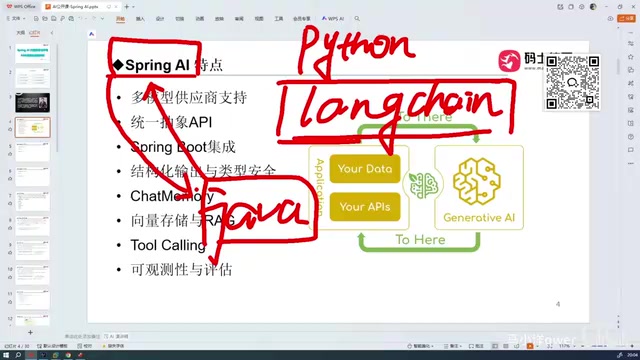Viewport: 640px width, 360px height.
Task: Open the 会员专享 member tab
Action: click(302, 19)
